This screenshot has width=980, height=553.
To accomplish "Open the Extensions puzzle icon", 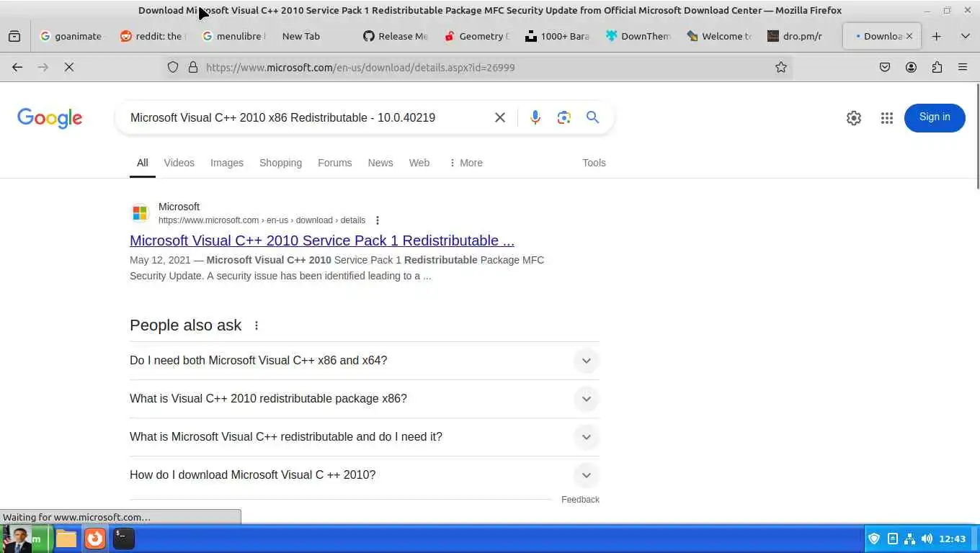I will tap(937, 67).
